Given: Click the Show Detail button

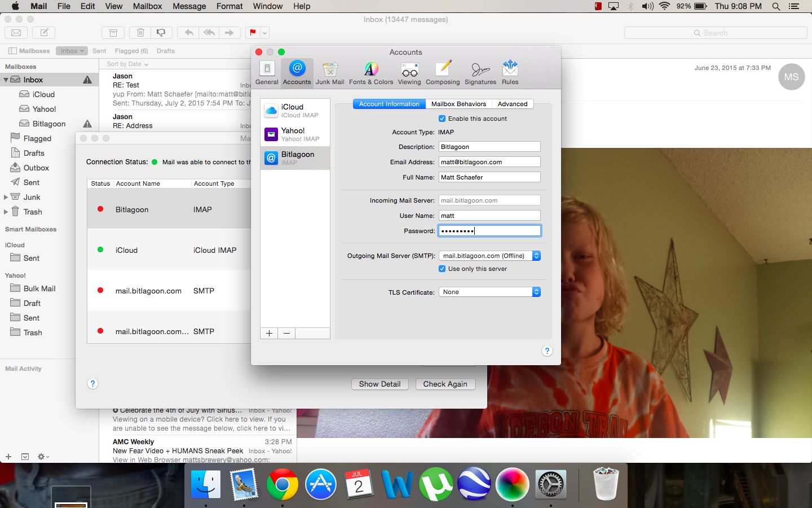Looking at the screenshot, I should (379, 384).
